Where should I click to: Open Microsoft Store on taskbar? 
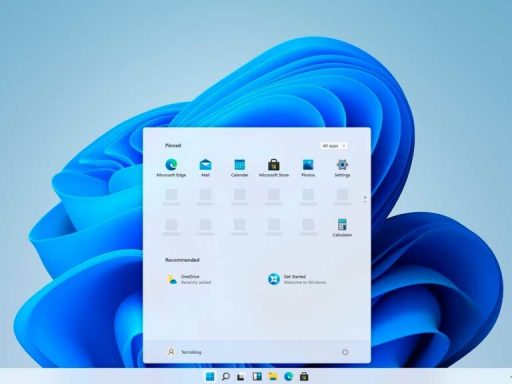(x=304, y=377)
